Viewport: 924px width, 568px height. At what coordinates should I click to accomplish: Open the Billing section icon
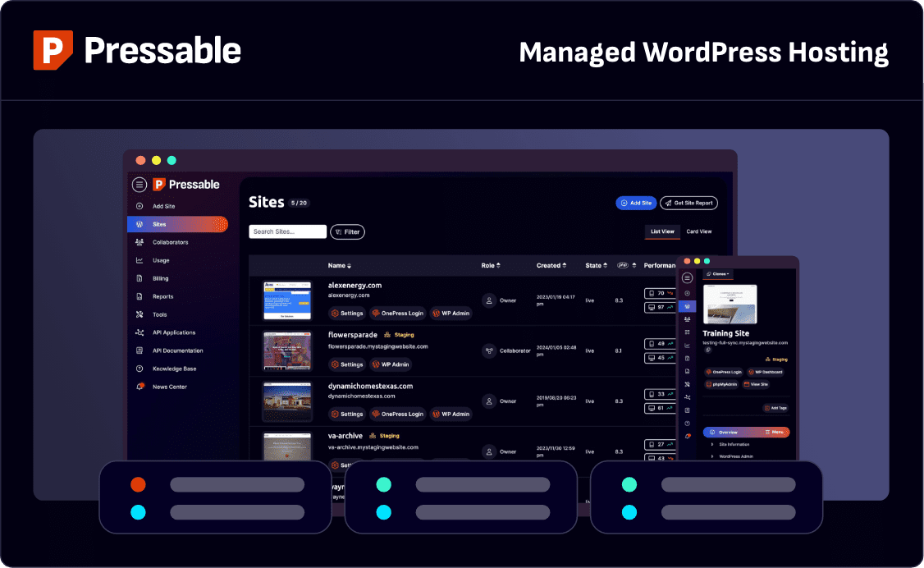[x=140, y=278]
